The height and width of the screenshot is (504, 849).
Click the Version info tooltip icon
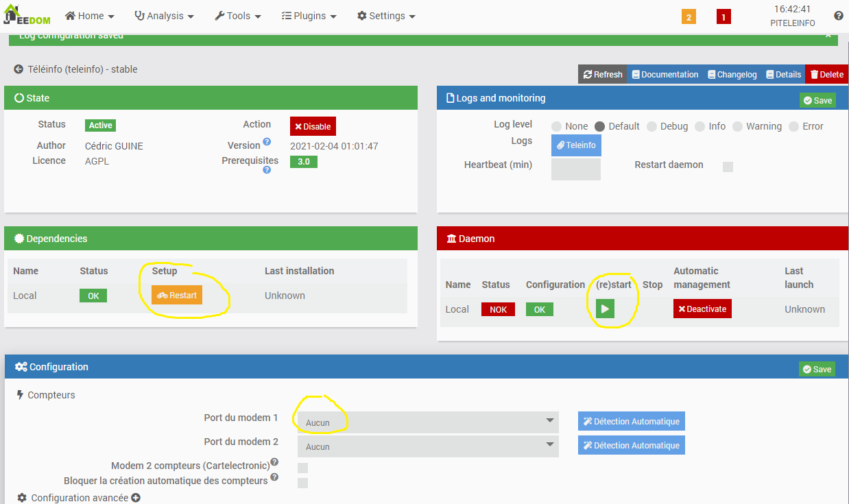pos(267,142)
